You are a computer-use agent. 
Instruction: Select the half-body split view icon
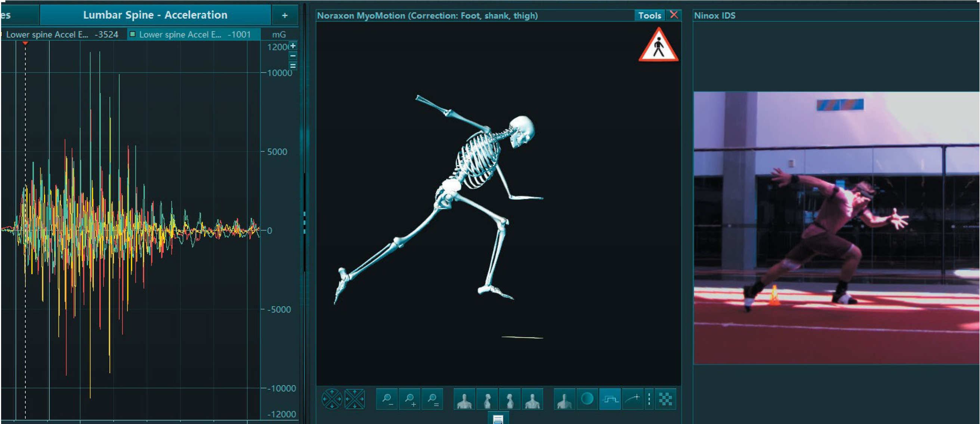point(564,399)
